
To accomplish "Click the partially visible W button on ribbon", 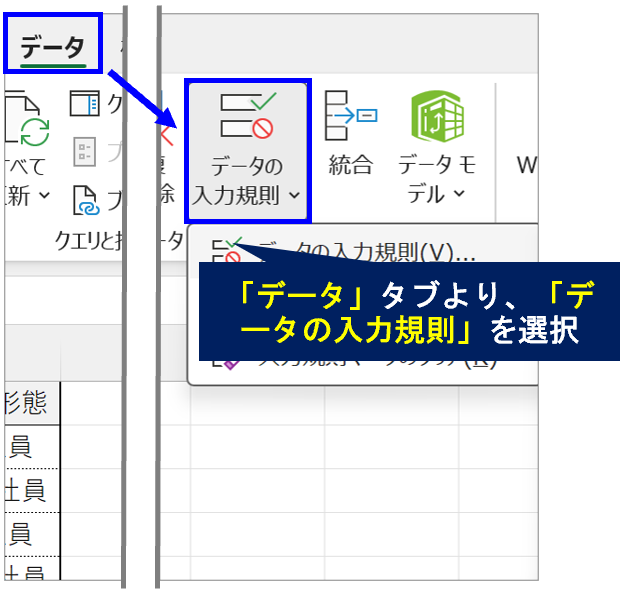I will click(x=526, y=164).
